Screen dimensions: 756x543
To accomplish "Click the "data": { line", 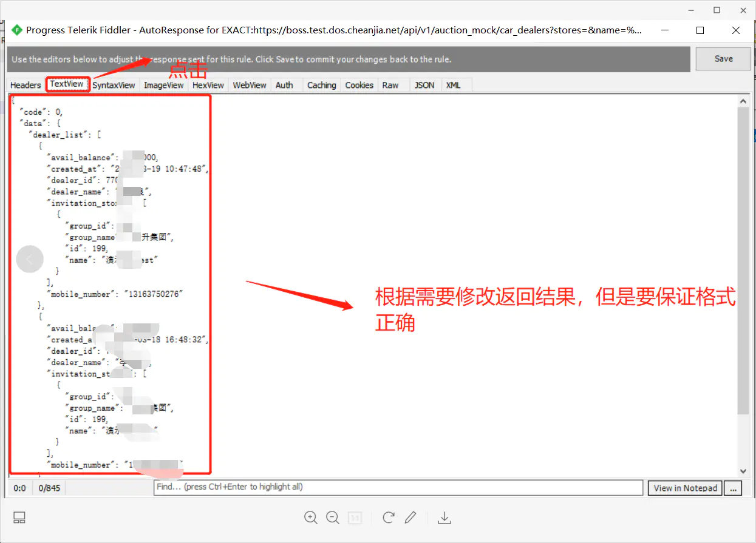I will coord(40,123).
